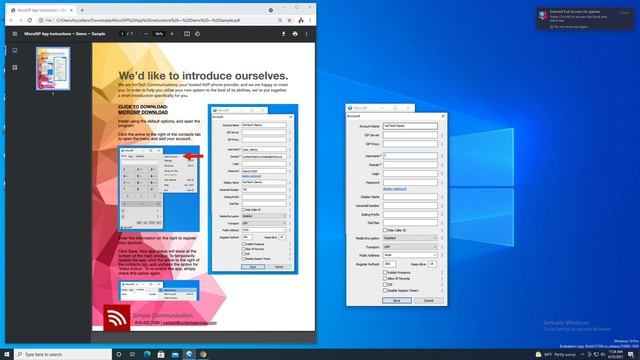
Task: Open the Adobe Acrobat extension icon
Action: coord(301,20)
